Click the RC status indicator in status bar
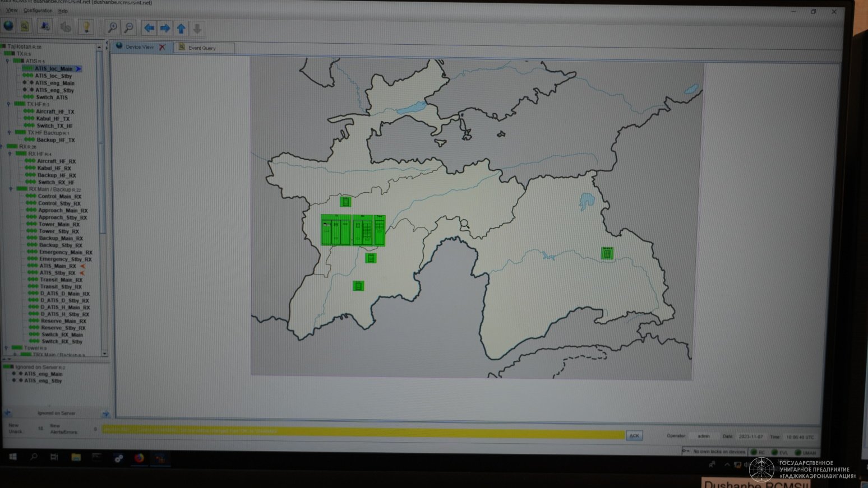 click(758, 452)
